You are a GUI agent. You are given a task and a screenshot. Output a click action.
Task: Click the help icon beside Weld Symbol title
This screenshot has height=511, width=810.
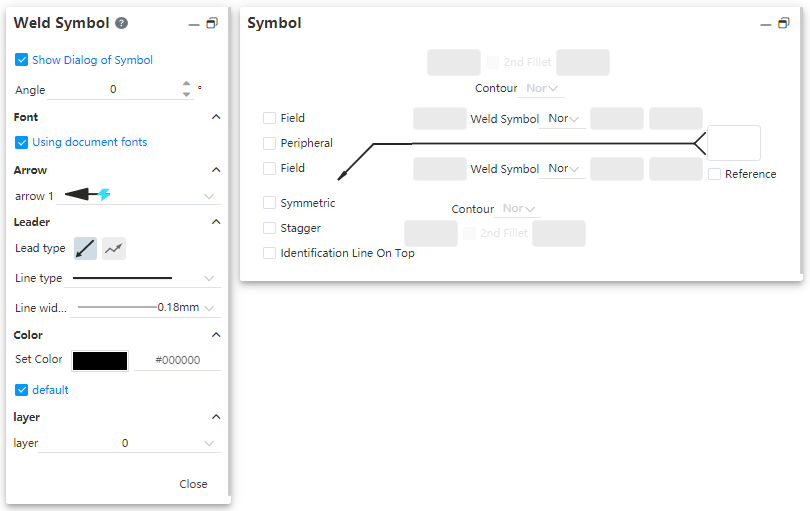(121, 23)
